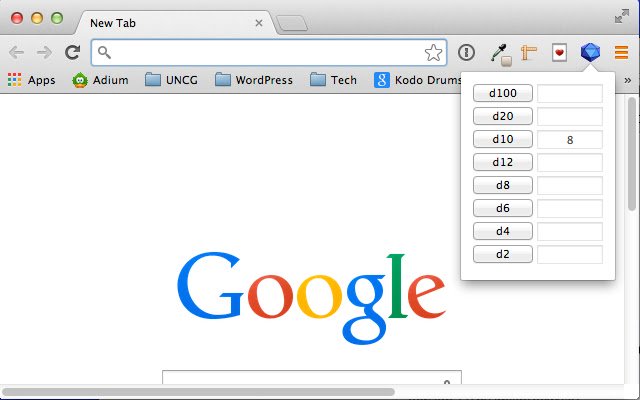This screenshot has width=640, height=400.
Task: Open the Apps grid shortcut
Action: coord(31,80)
